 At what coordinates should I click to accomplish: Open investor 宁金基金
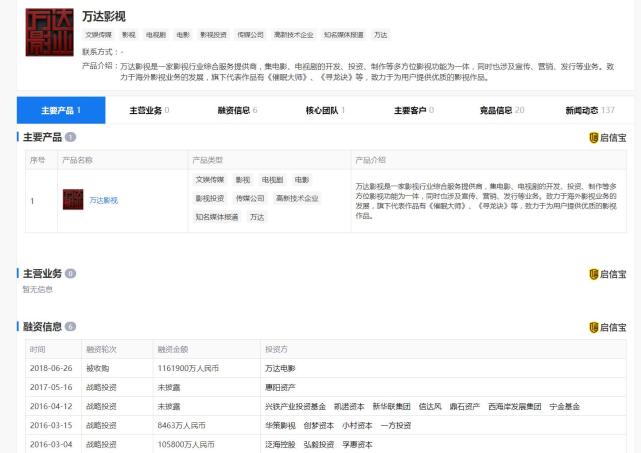565,406
